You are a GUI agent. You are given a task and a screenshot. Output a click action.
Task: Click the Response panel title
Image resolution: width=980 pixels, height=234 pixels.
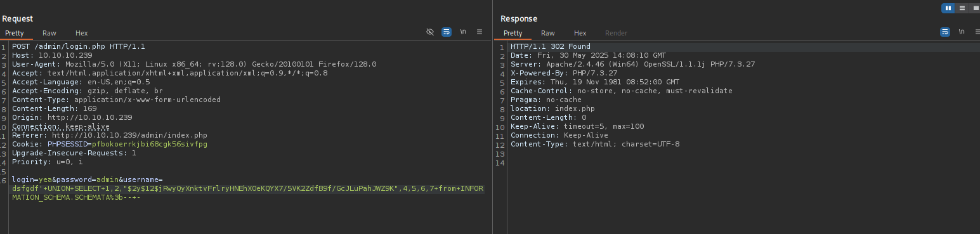(x=519, y=19)
